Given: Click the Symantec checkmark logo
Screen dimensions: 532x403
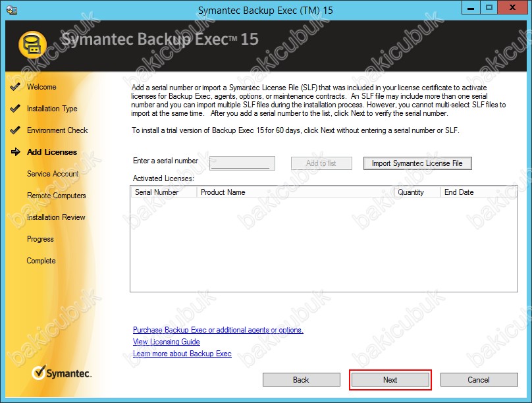Looking at the screenshot, I should point(39,373).
